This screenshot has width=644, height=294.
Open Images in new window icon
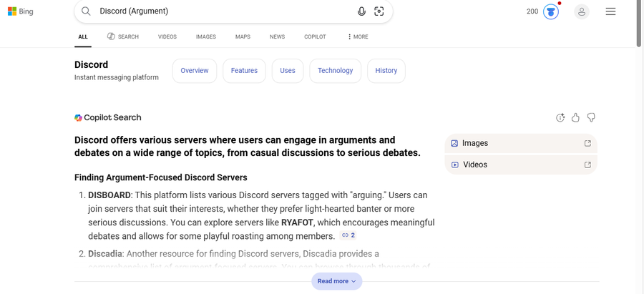(587, 143)
